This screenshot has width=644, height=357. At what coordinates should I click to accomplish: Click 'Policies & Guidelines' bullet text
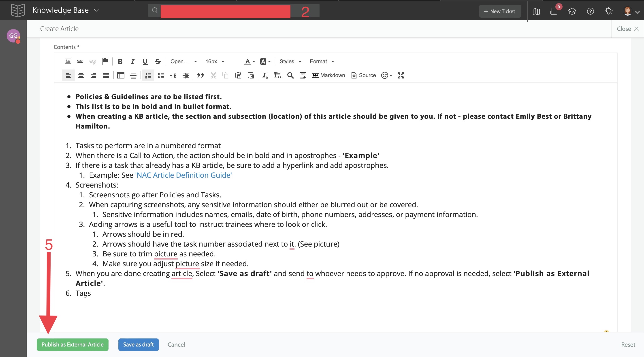tap(149, 96)
